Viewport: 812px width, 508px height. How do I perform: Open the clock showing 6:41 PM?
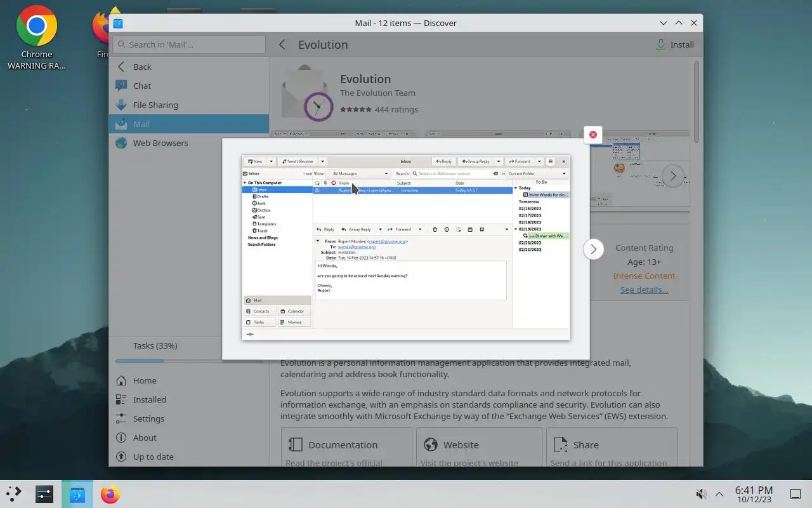tap(754, 494)
